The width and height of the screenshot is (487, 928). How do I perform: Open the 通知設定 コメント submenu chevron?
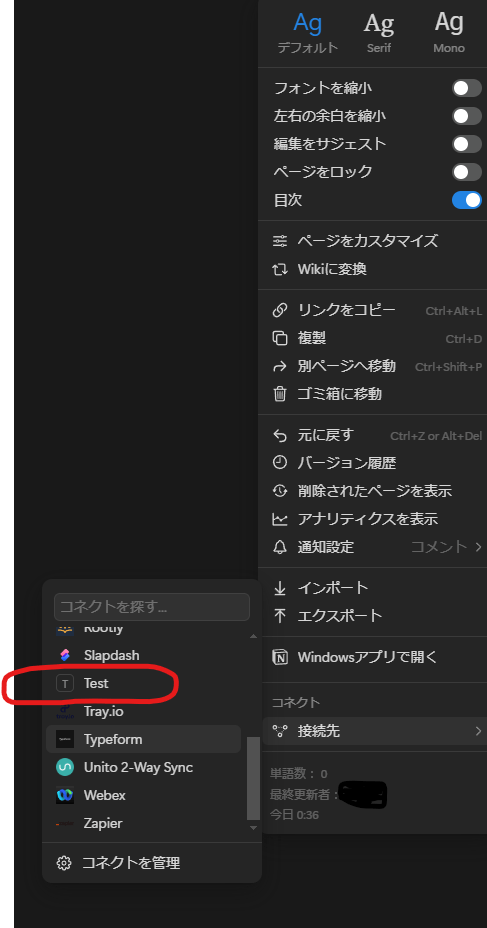(x=478, y=547)
